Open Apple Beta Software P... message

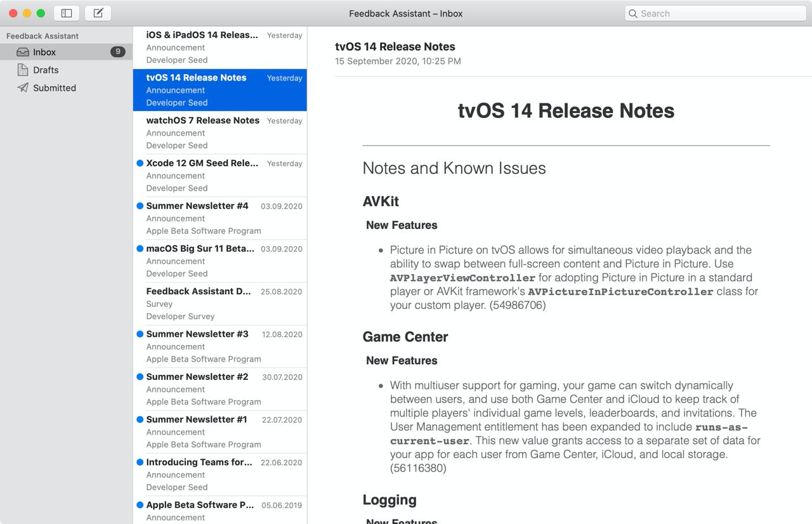pyautogui.click(x=220, y=510)
